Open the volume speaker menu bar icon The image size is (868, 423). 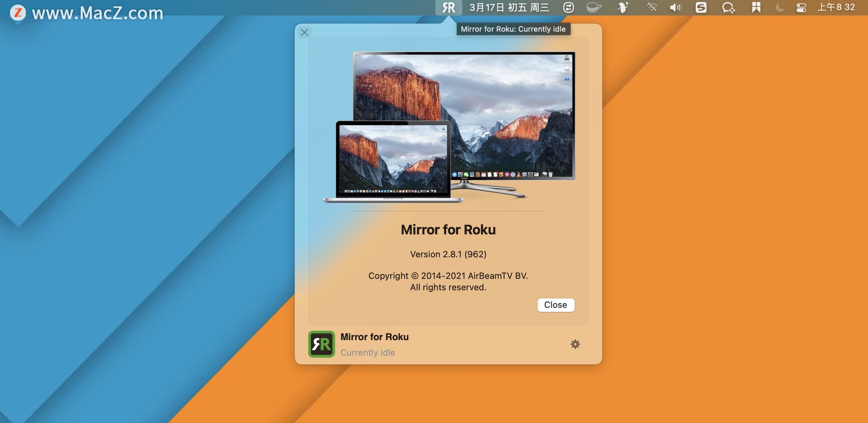point(675,7)
